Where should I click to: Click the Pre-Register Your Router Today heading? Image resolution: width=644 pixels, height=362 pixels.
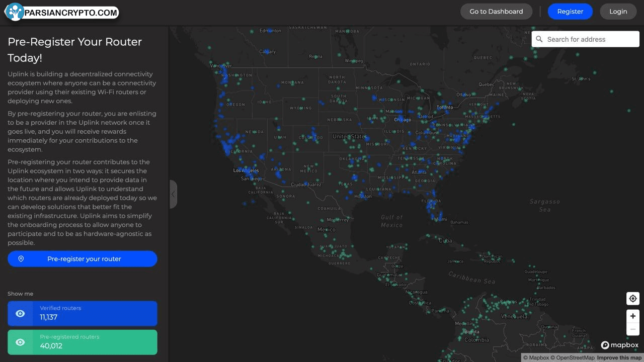74,50
